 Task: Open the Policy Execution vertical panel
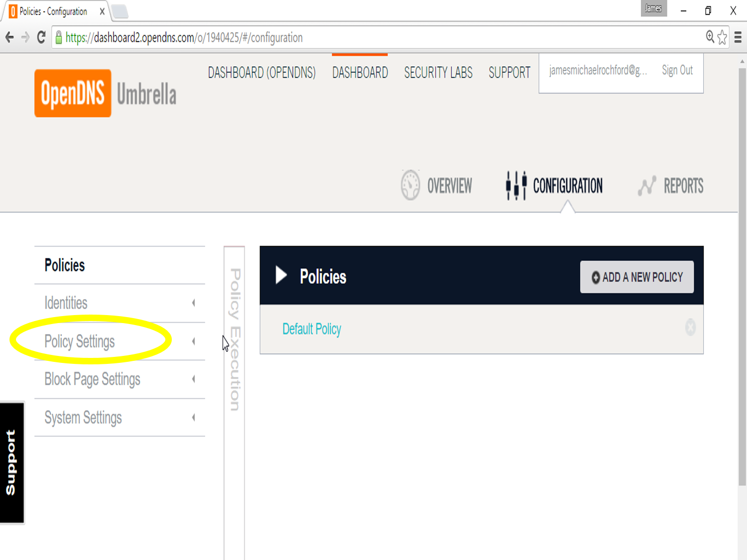[235, 403]
